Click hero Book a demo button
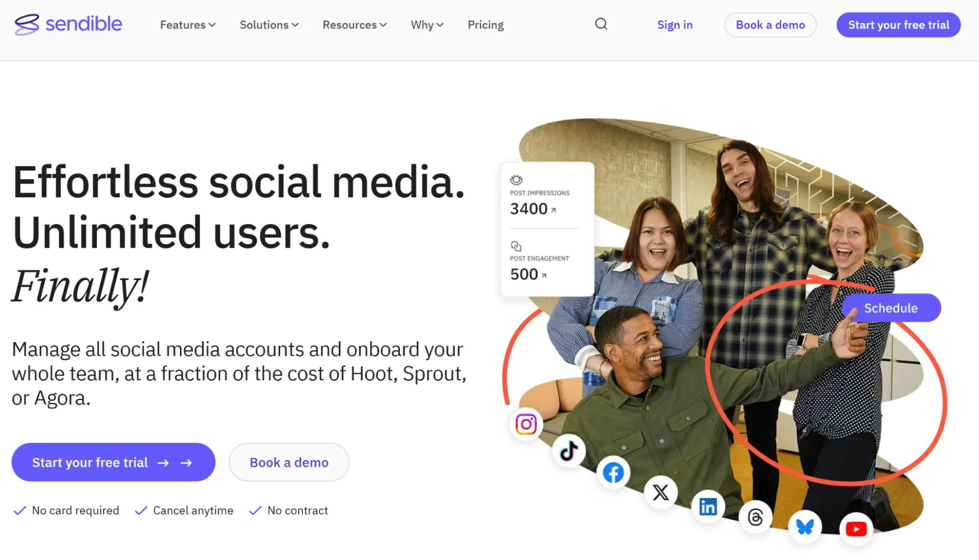The image size is (979, 560). [289, 462]
